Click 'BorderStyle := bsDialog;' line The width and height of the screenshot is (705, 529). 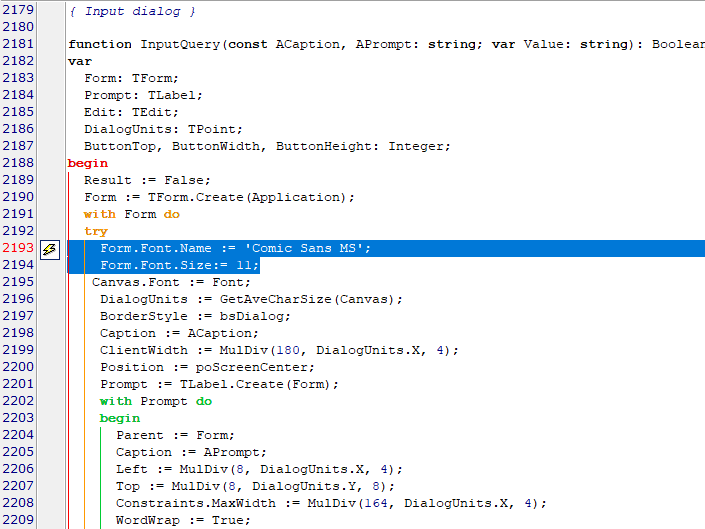195,316
